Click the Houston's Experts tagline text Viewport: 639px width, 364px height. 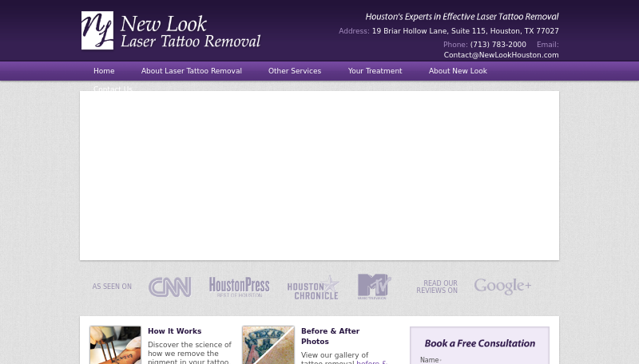462,17
